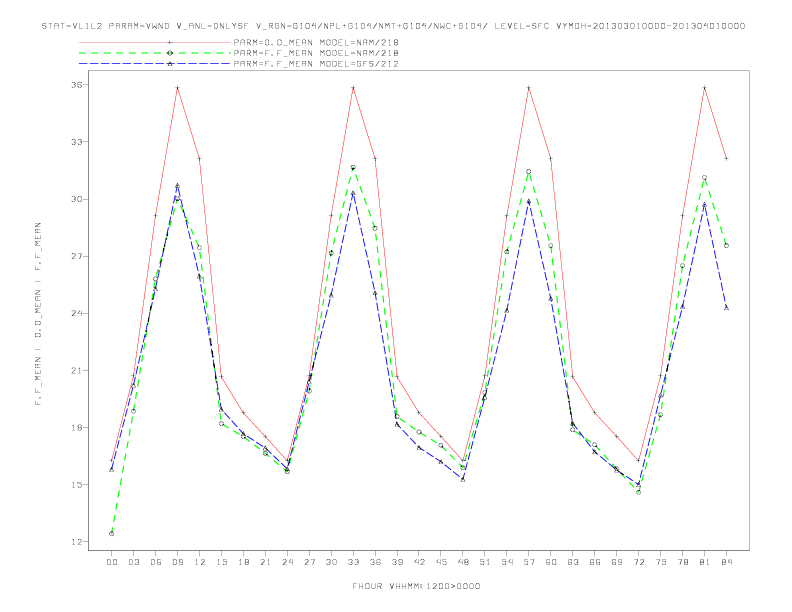Click x-axis tick label 03

pos(133,562)
